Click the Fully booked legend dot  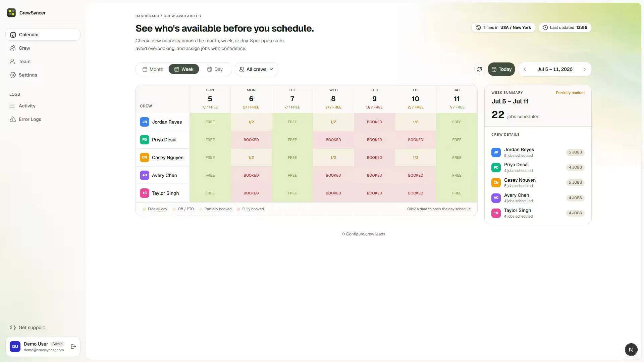tap(238, 209)
